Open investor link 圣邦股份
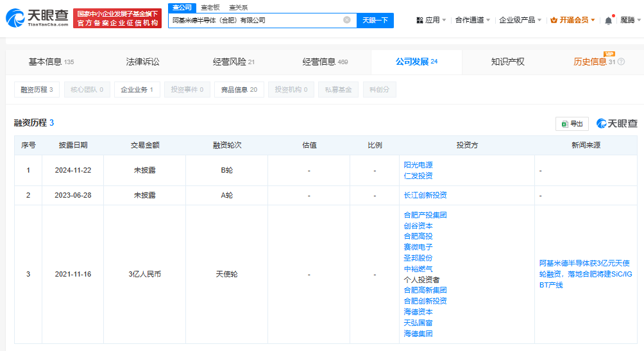 [418, 258]
